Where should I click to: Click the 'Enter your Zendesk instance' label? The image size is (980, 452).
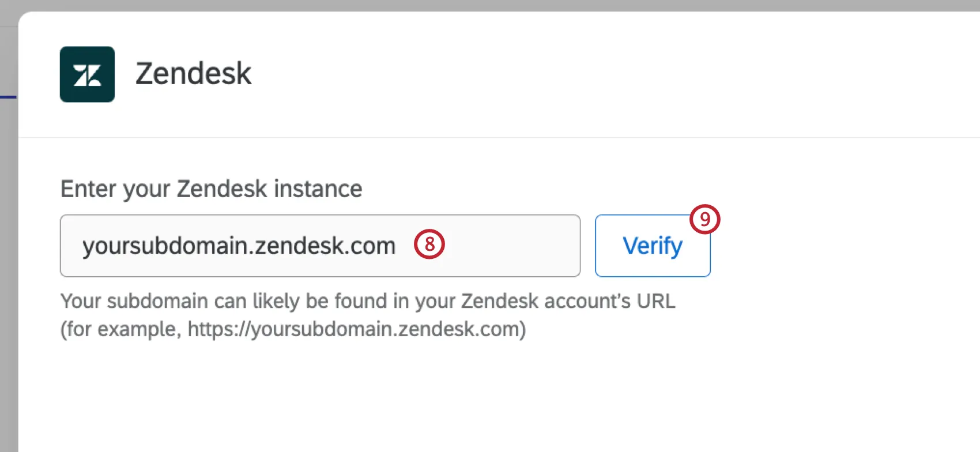click(211, 189)
